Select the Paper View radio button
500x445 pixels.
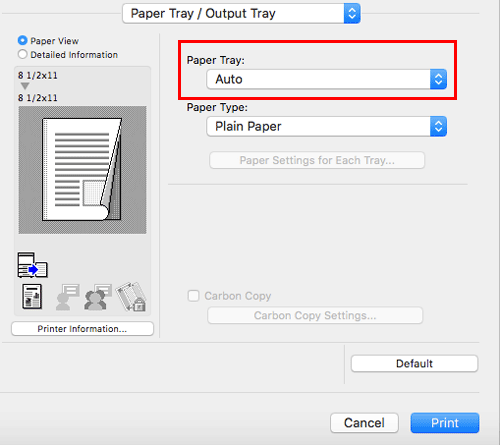tap(22, 41)
